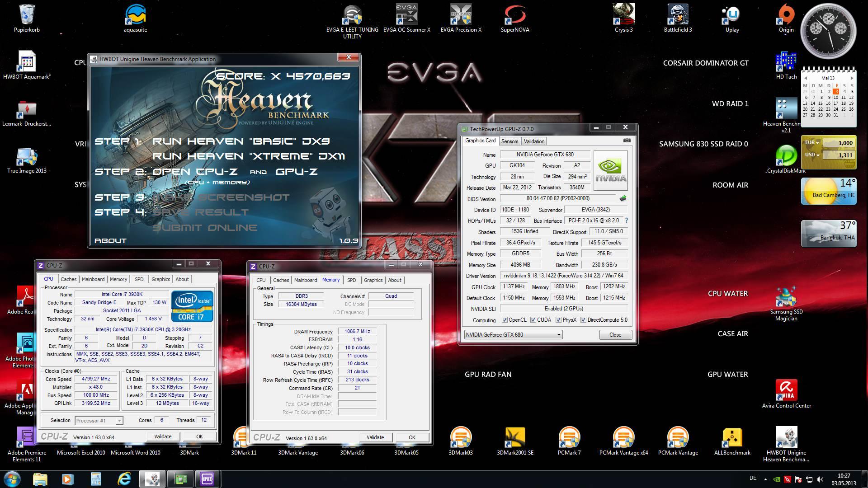Viewport: 868px width, 488px height.
Task: Click Validate in Memory CPU-Z window
Action: coord(375,437)
